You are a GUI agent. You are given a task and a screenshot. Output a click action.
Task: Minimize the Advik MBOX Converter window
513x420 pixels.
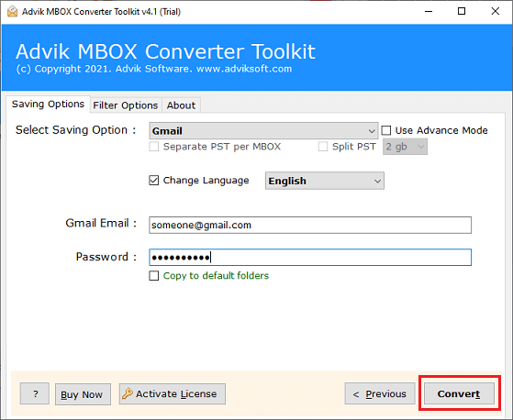429,11
